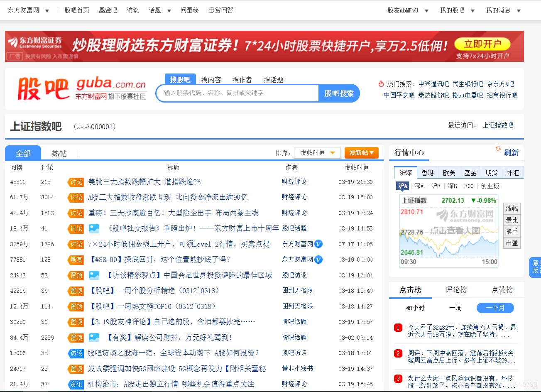Click image icon on 访谈精彩观点 post
The height and width of the screenshot is (392, 541).
[94, 275]
